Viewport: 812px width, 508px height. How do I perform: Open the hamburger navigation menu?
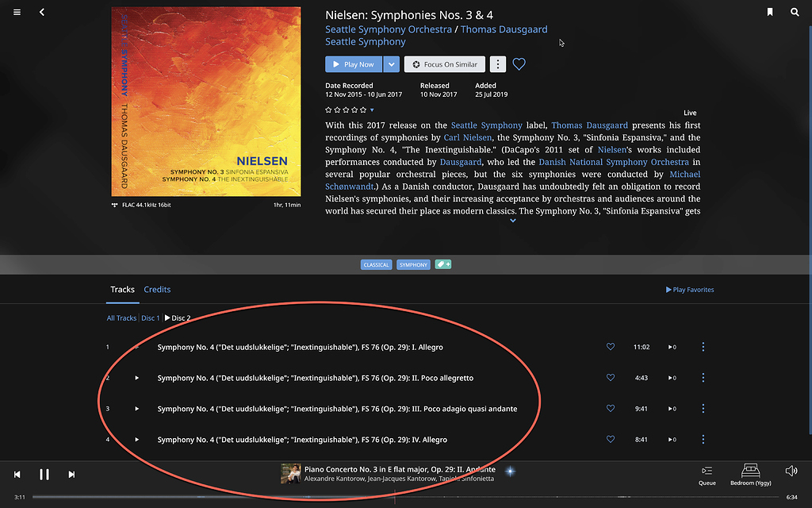click(17, 12)
